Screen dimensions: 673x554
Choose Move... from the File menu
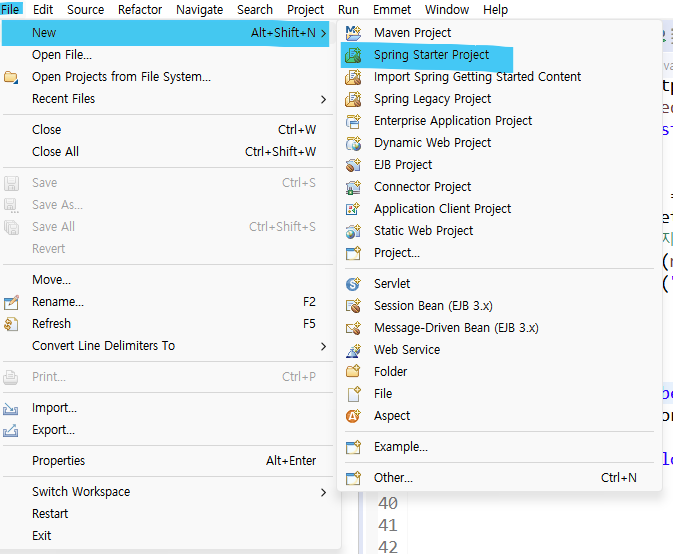click(52, 280)
